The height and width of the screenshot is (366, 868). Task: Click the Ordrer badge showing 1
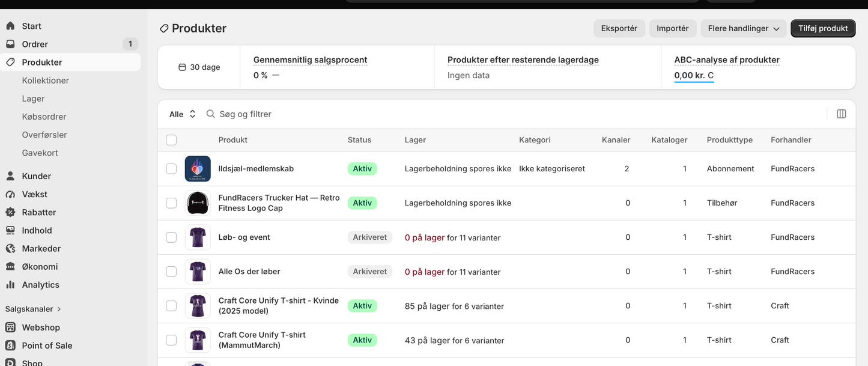pyautogui.click(x=130, y=44)
